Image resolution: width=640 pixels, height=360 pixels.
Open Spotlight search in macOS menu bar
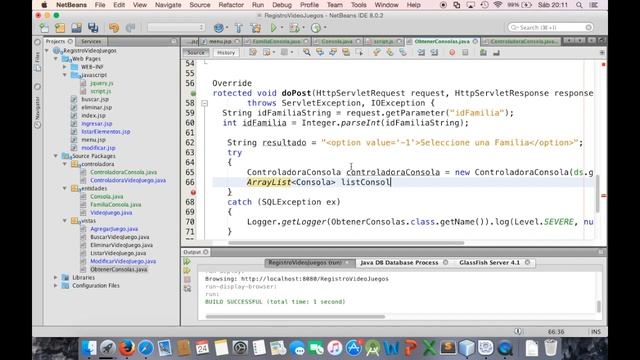579,5
